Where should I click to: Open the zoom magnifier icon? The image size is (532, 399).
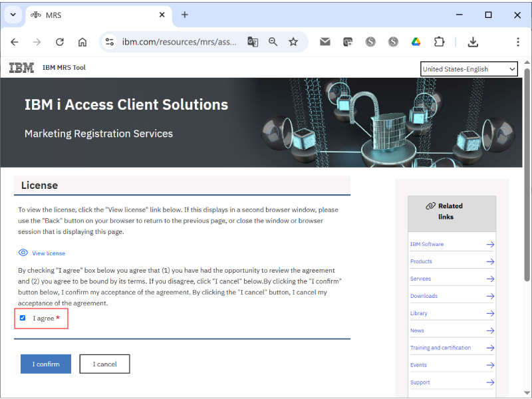pos(273,42)
